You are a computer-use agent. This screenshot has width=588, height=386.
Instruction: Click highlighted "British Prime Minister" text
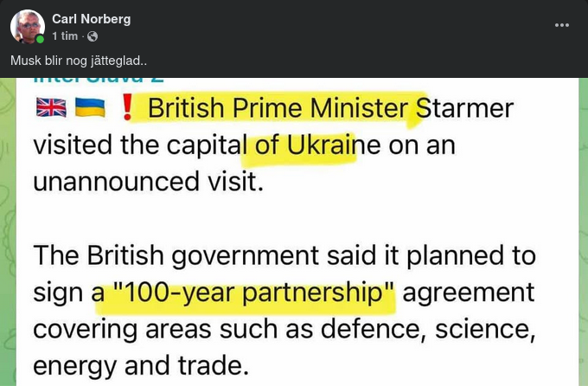(x=277, y=108)
